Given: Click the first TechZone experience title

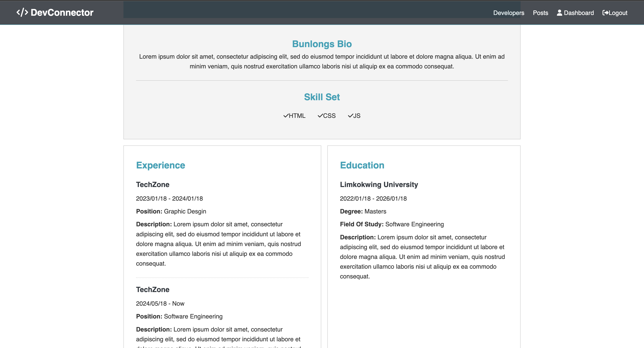Looking at the screenshot, I should [x=153, y=185].
